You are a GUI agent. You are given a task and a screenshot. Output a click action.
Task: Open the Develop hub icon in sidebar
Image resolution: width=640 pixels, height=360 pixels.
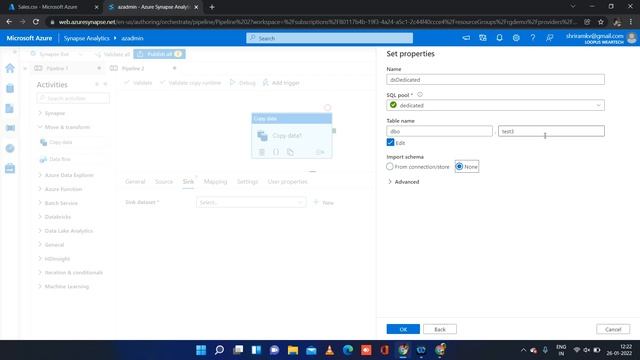click(10, 108)
